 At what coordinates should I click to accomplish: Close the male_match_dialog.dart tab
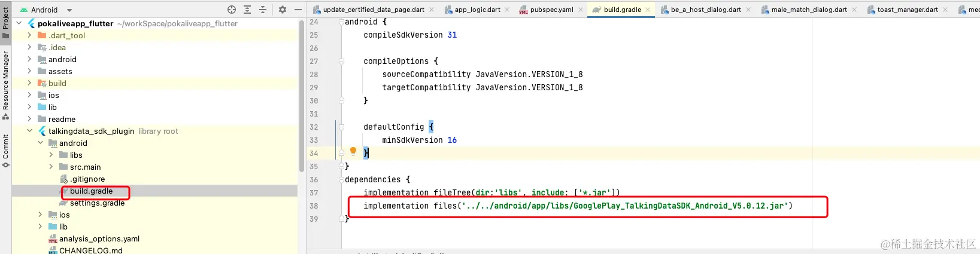tap(854, 10)
